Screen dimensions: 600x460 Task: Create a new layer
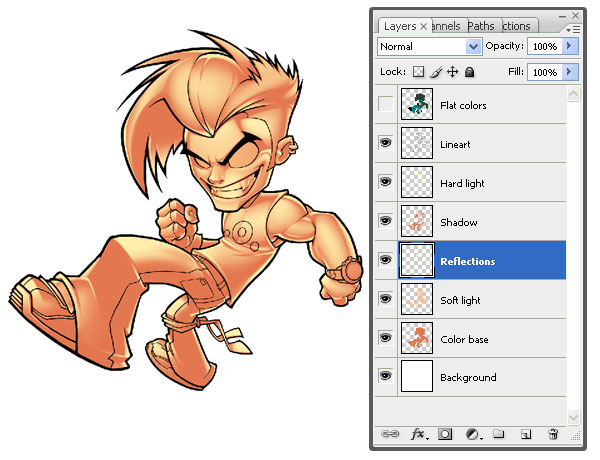point(526,434)
